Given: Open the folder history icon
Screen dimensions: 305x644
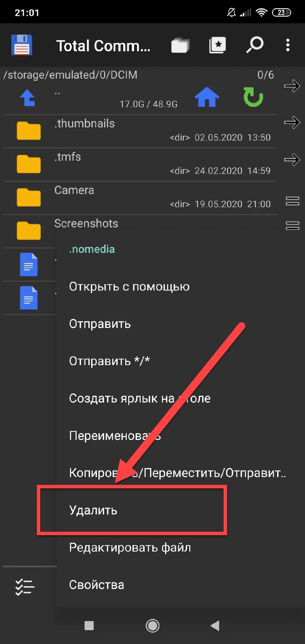Looking at the screenshot, I should 180,45.
